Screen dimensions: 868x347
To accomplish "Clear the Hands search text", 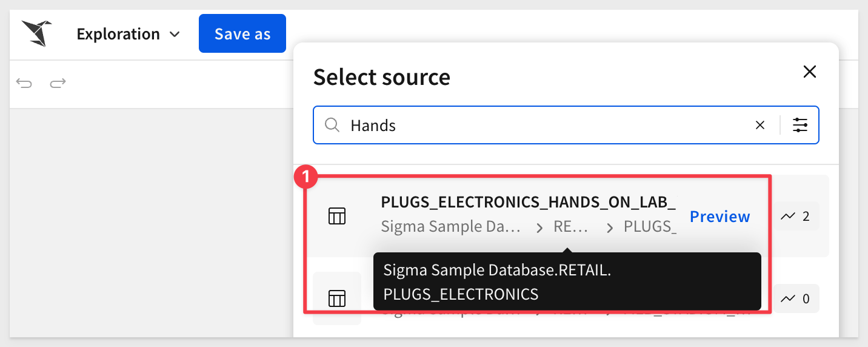I will point(760,125).
